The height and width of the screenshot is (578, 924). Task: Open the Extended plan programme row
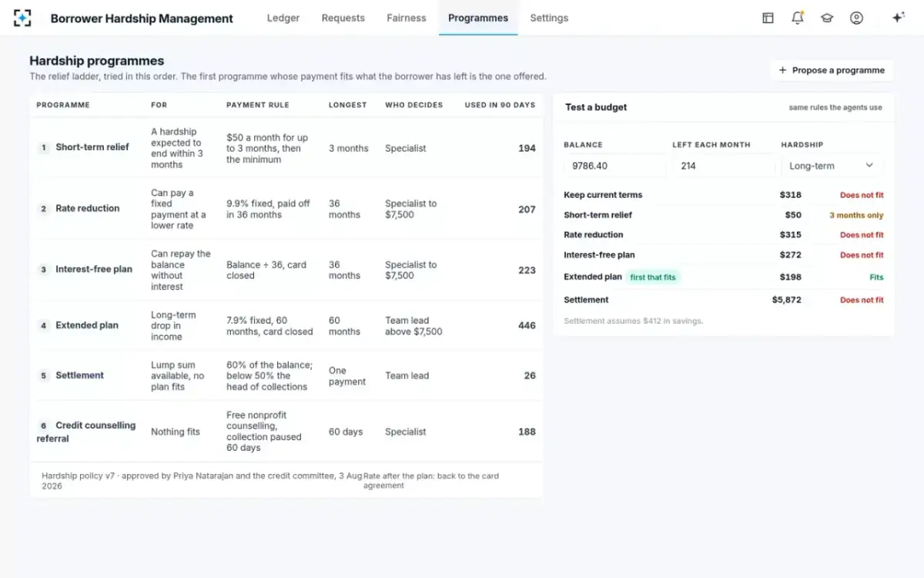click(286, 325)
